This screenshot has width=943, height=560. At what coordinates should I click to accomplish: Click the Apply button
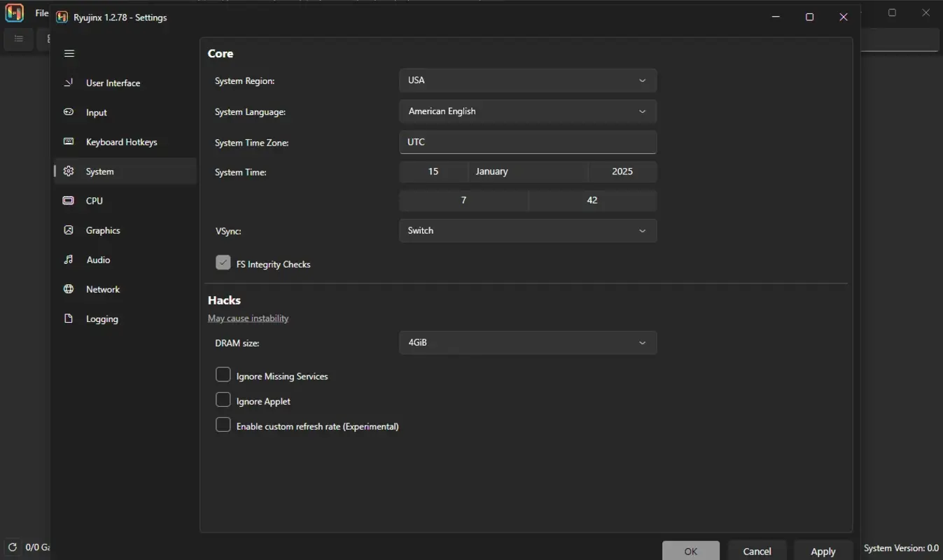(823, 551)
